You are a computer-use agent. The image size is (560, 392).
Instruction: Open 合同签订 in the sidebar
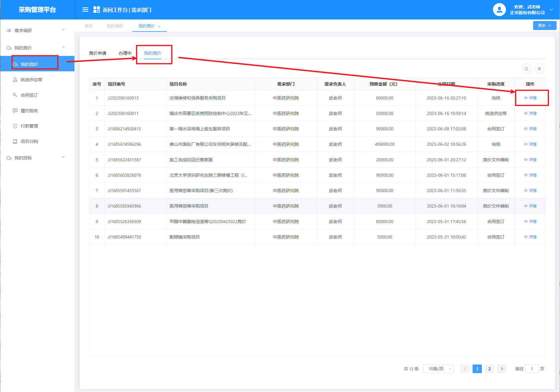29,95
